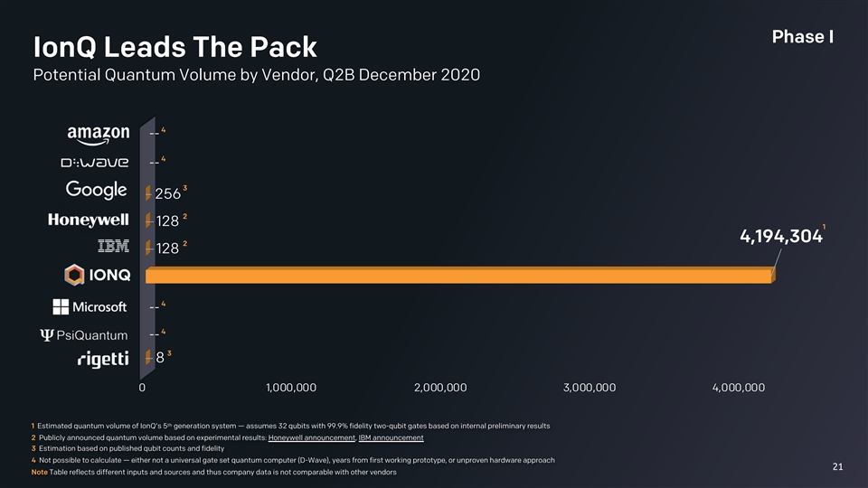Click the 4,194,304 value label

pos(780,237)
